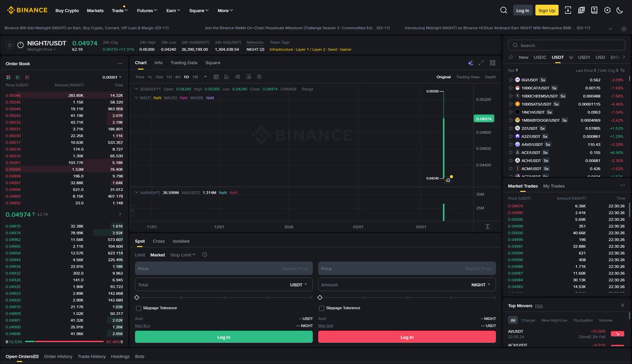Open the Futures dropdown menu
The width and height of the screenshot is (632, 364).
(147, 11)
